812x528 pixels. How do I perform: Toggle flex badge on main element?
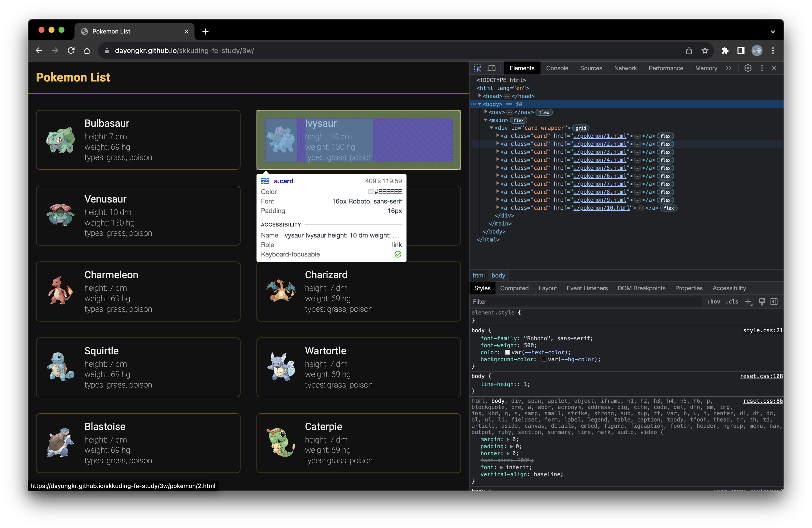pos(518,120)
